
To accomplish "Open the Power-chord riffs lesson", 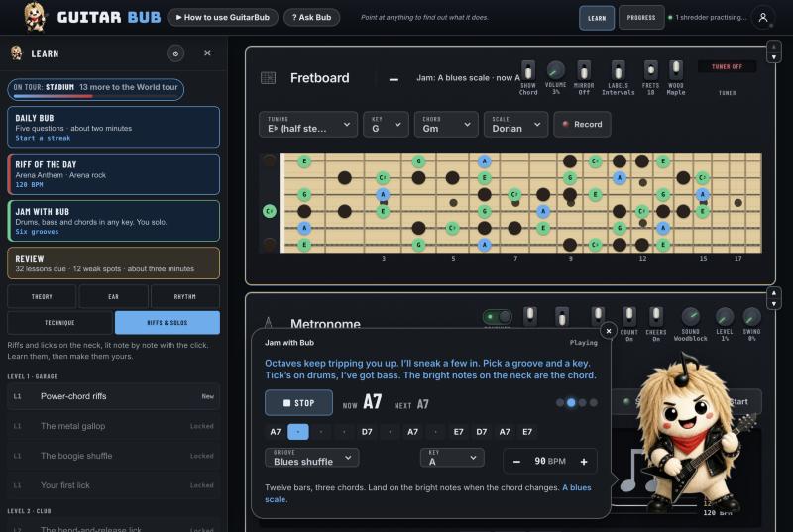I will pos(113,396).
